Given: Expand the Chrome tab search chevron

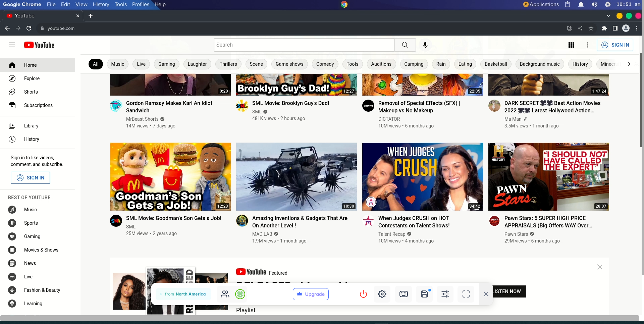Looking at the screenshot, I should 608,16.
